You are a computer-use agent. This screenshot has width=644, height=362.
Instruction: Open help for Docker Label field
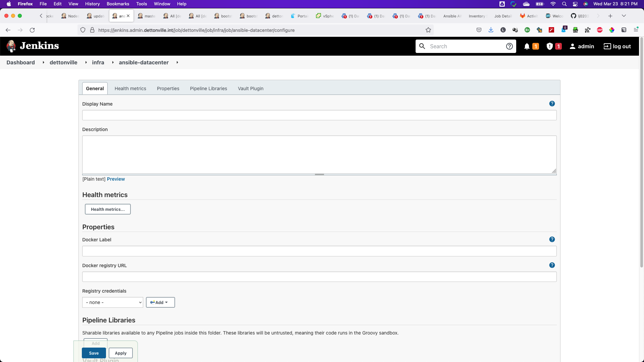(552, 240)
